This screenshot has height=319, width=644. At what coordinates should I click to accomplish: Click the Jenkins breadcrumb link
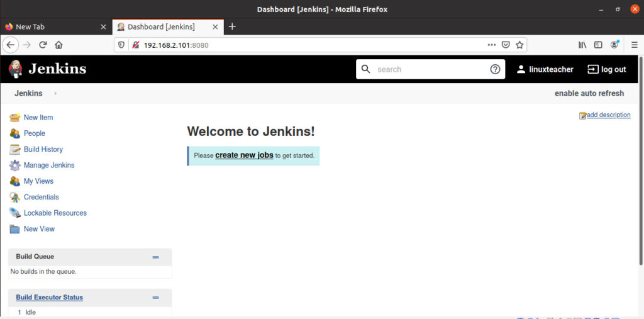pos(28,93)
